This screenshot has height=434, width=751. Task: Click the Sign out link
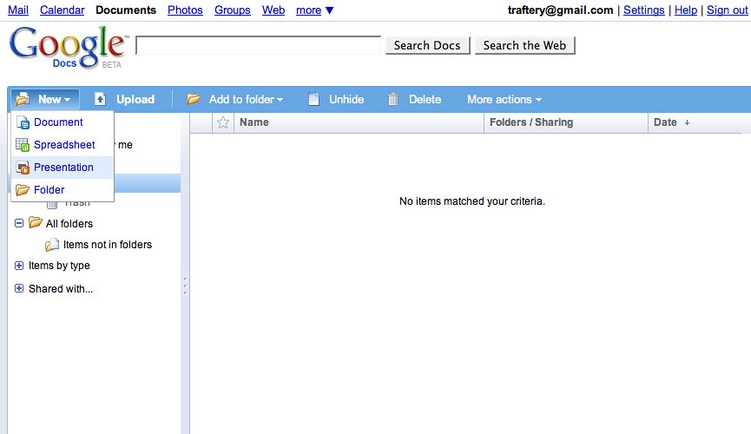(727, 10)
